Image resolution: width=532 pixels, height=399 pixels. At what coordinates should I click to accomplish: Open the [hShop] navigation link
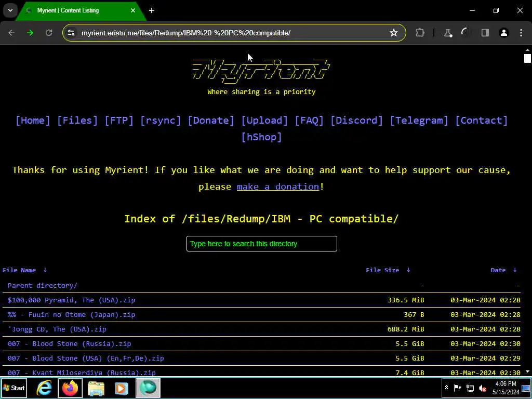pos(261,137)
